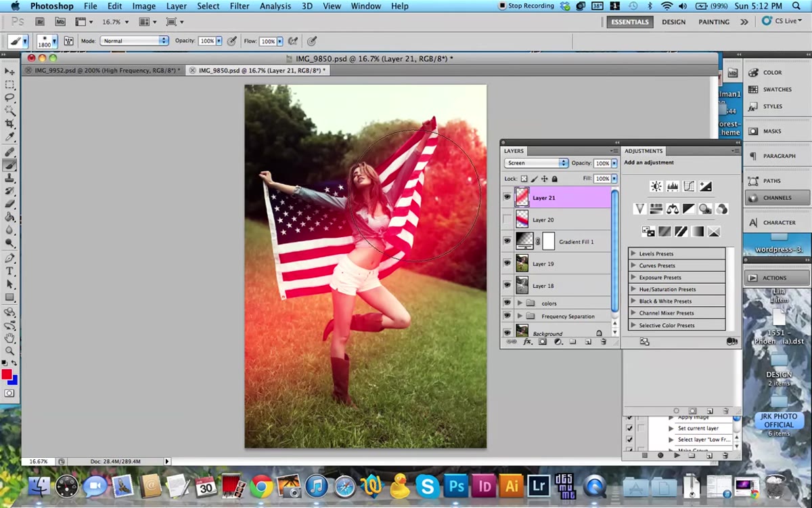Expand Hue/Saturation Presets list
This screenshot has width=812, height=508.
coord(633,289)
